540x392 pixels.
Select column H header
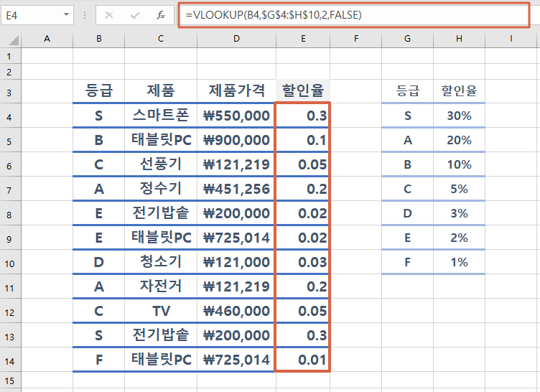coord(459,39)
